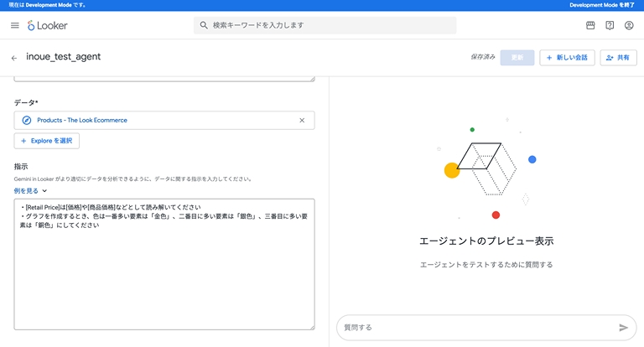Open the main hamburger menu
The image size is (644, 347).
coord(15,25)
